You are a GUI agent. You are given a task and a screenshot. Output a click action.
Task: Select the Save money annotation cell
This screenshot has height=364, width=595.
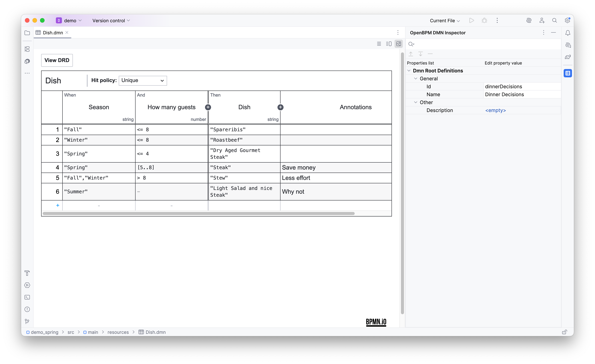[x=336, y=167]
